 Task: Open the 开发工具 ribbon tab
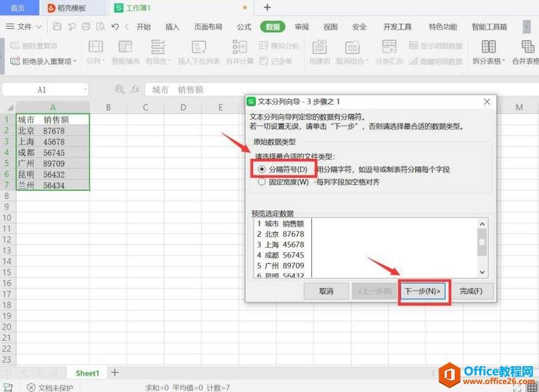click(x=397, y=27)
